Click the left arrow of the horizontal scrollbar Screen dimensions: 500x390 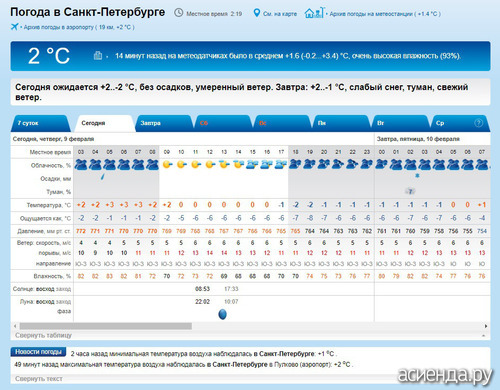pyautogui.click(x=15, y=326)
